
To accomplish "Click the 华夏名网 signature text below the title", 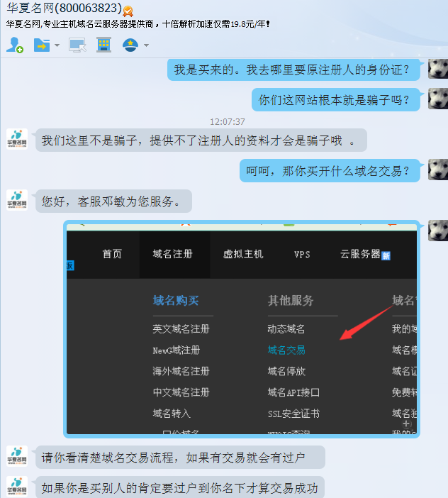I will coord(138,23).
